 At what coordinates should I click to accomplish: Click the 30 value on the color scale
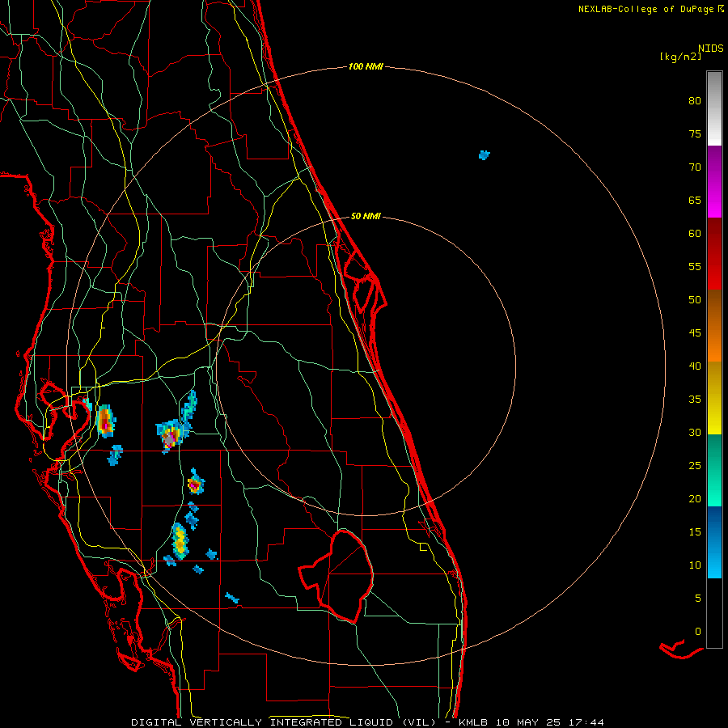tap(695, 433)
